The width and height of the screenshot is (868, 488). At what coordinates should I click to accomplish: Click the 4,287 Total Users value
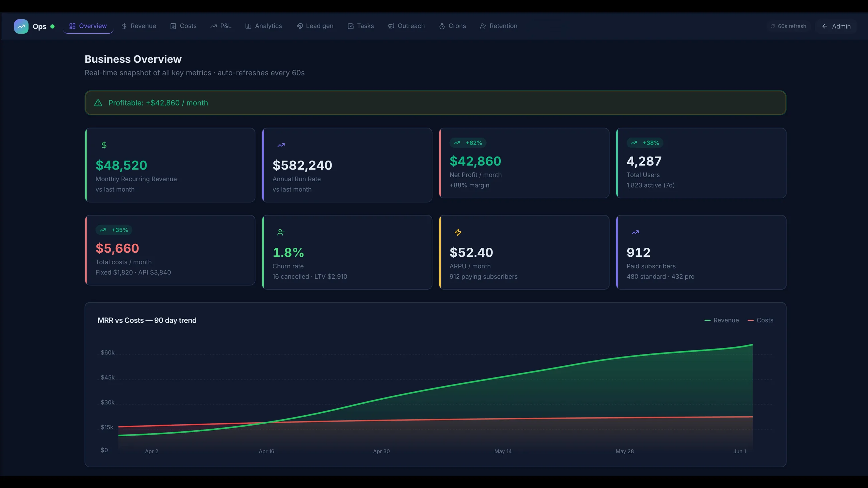[x=644, y=161]
